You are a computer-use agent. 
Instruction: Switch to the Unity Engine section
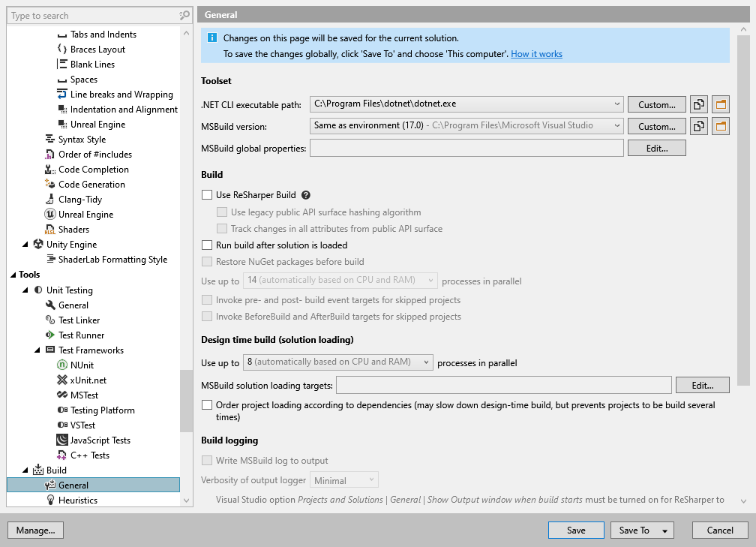(x=70, y=244)
